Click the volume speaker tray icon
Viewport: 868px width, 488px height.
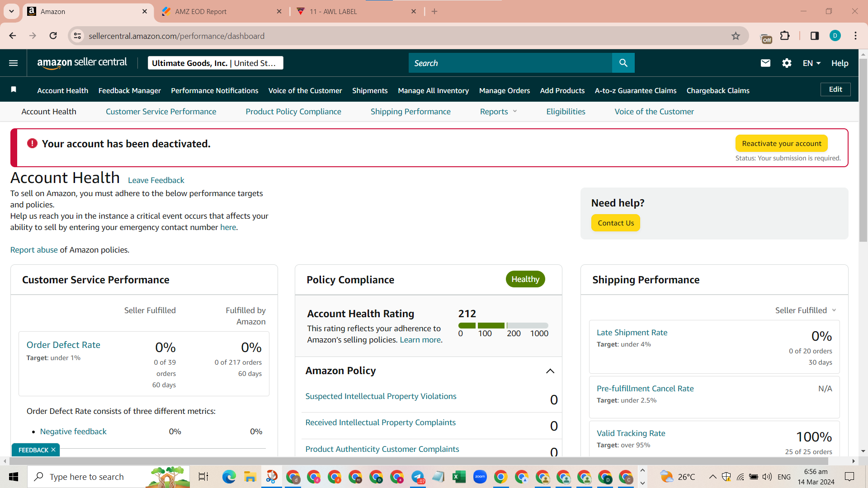pyautogui.click(x=767, y=477)
